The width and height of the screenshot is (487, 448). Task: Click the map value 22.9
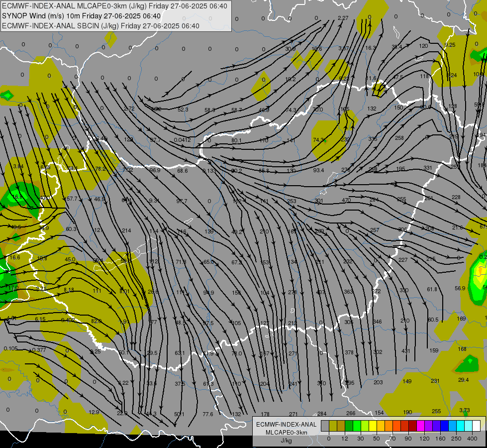[x=122, y=413]
